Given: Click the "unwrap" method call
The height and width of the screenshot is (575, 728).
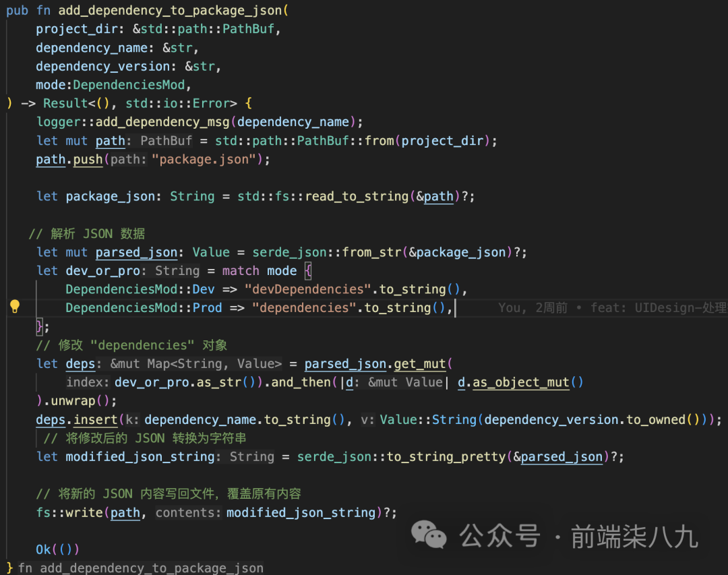Looking at the screenshot, I should (x=73, y=401).
